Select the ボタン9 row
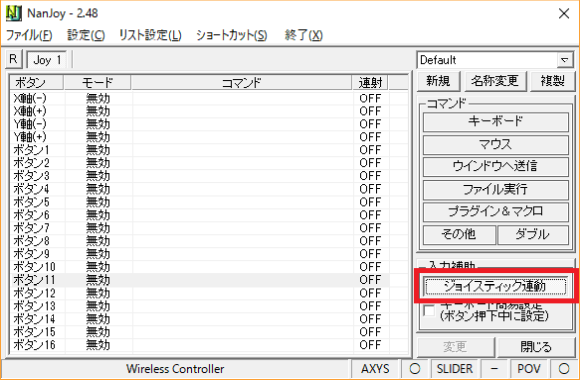Viewport: 580px width, 380px height. 200,254
